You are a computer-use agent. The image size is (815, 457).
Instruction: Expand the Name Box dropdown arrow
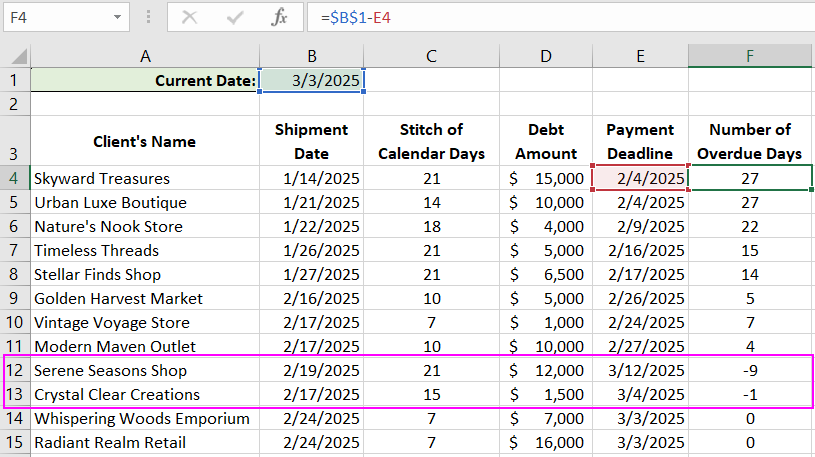(118, 17)
